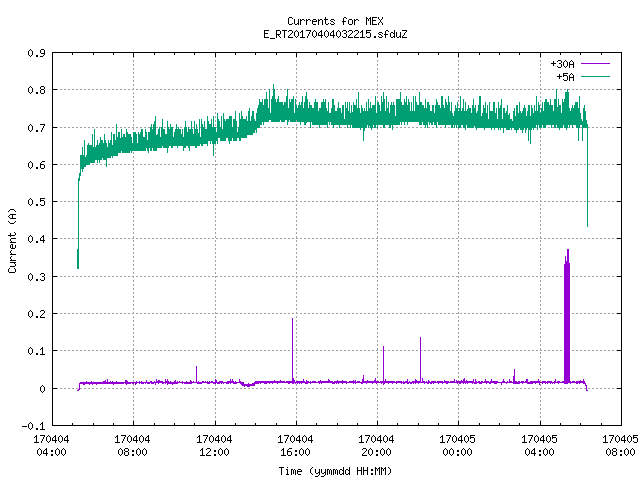Select the file name E_RT20170404032215.sfduZ

tap(335, 34)
